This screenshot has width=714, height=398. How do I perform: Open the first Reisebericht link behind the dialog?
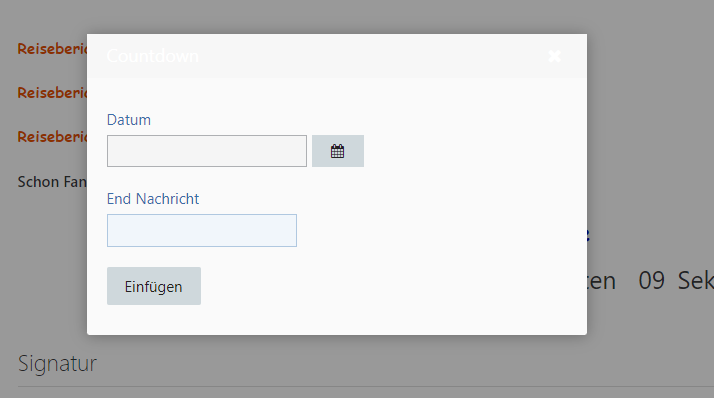pyautogui.click(x=52, y=49)
